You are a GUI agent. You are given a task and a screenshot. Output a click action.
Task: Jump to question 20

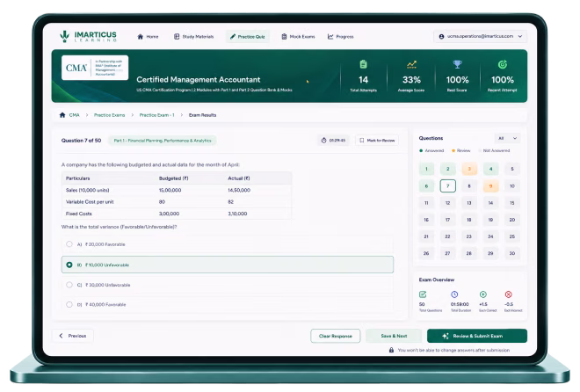[x=512, y=220]
